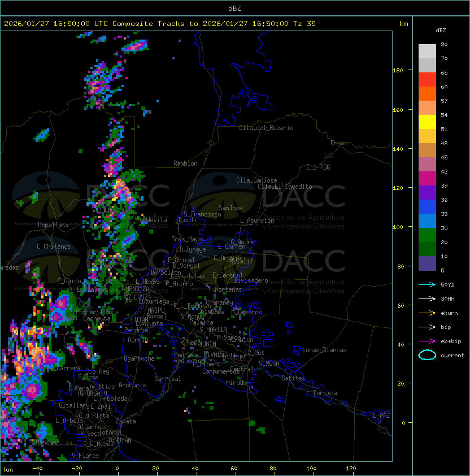Click the 'C_Chilenos' map label
The height and width of the screenshot is (476, 470).
coord(54,246)
